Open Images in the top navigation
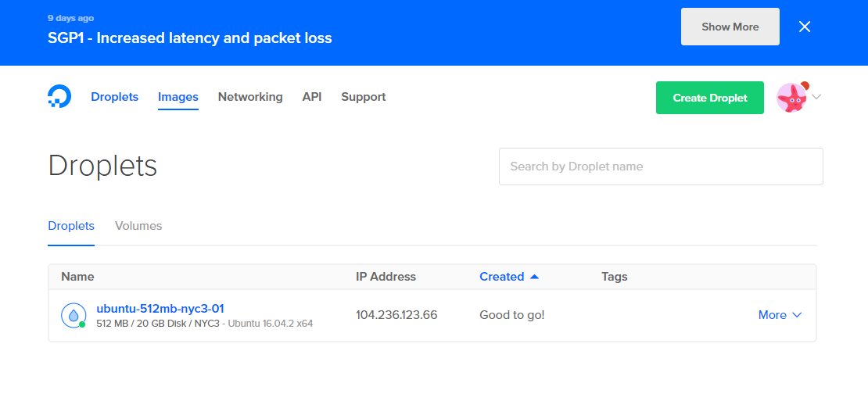 click(x=178, y=97)
